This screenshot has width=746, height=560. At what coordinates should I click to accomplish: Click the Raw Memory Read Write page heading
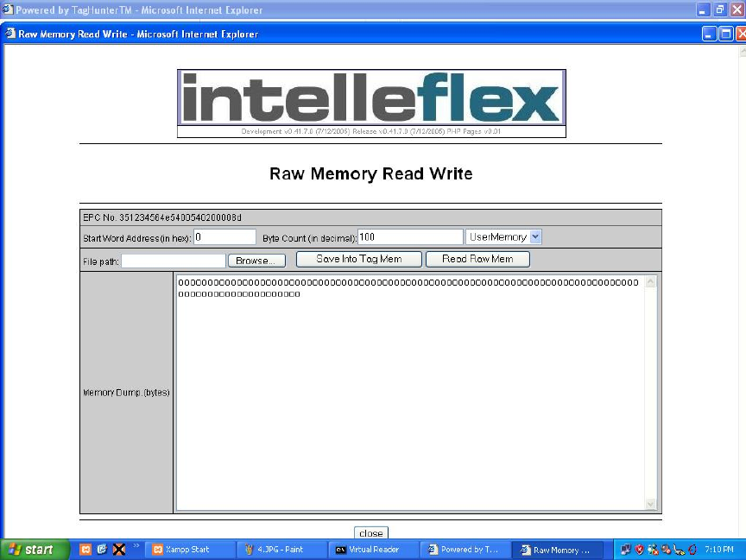(x=370, y=173)
